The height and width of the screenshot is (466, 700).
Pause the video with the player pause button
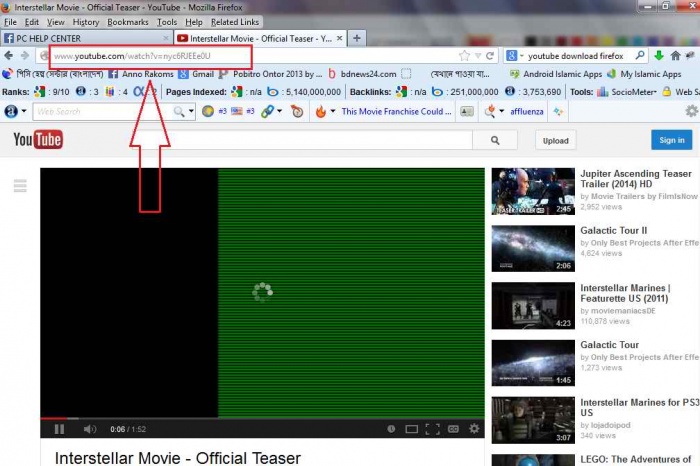point(59,429)
